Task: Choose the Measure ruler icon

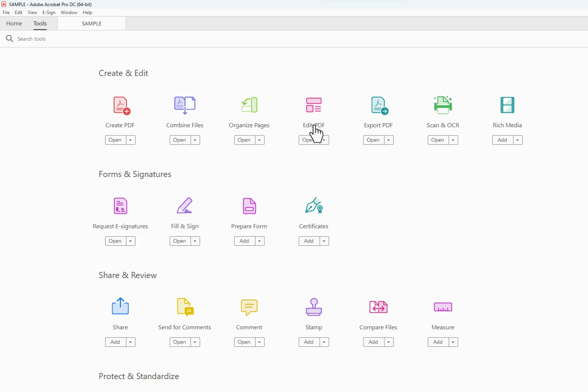Action: click(443, 307)
